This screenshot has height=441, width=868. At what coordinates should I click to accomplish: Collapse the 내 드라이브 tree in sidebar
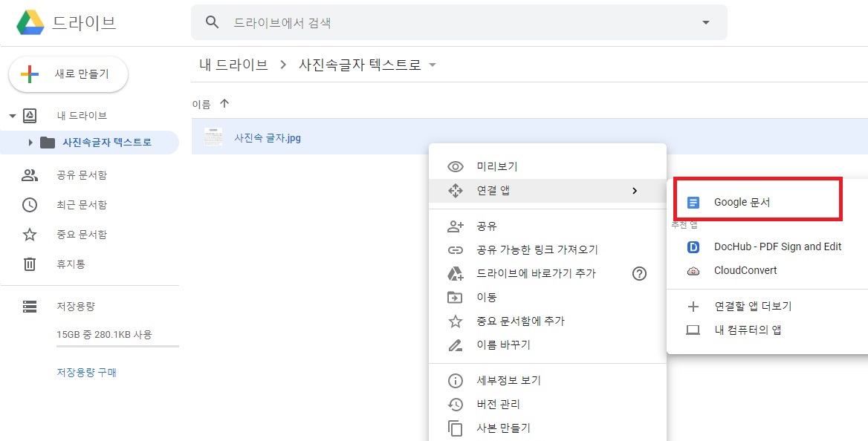click(x=13, y=115)
